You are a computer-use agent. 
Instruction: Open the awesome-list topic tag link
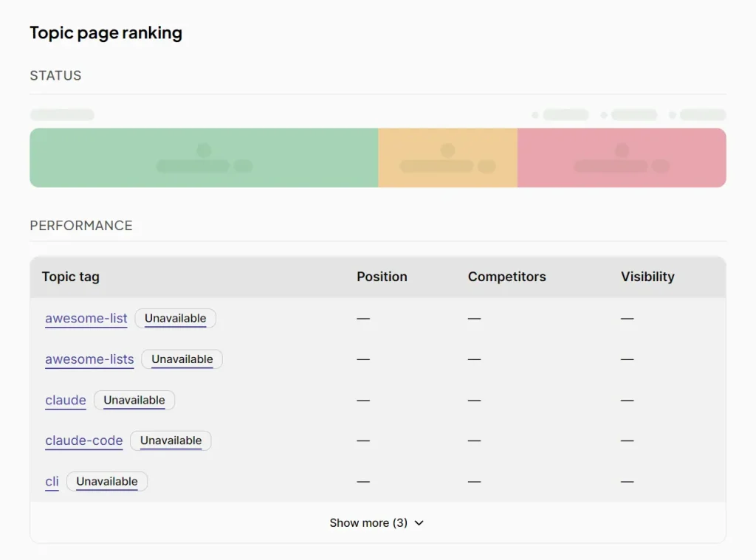[x=86, y=318]
